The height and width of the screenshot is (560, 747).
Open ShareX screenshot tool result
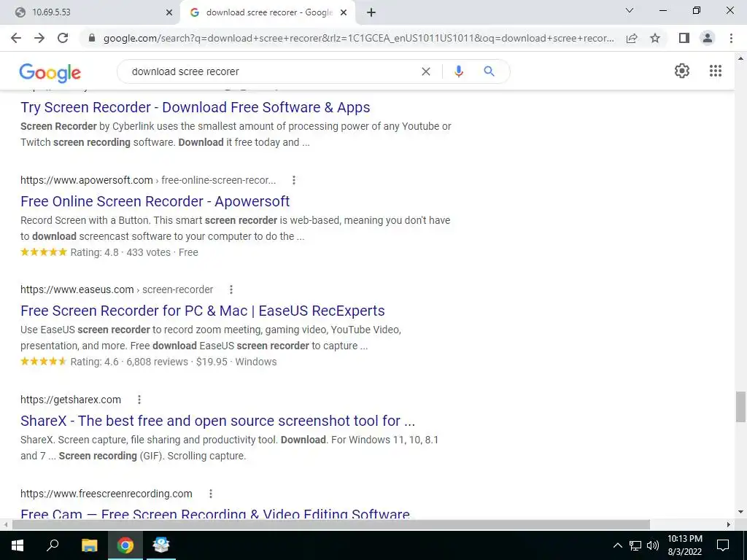[x=217, y=421]
